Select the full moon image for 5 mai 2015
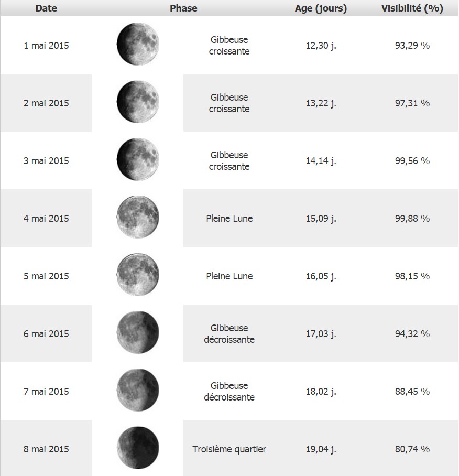The height and width of the screenshot is (476, 459). coord(138,275)
